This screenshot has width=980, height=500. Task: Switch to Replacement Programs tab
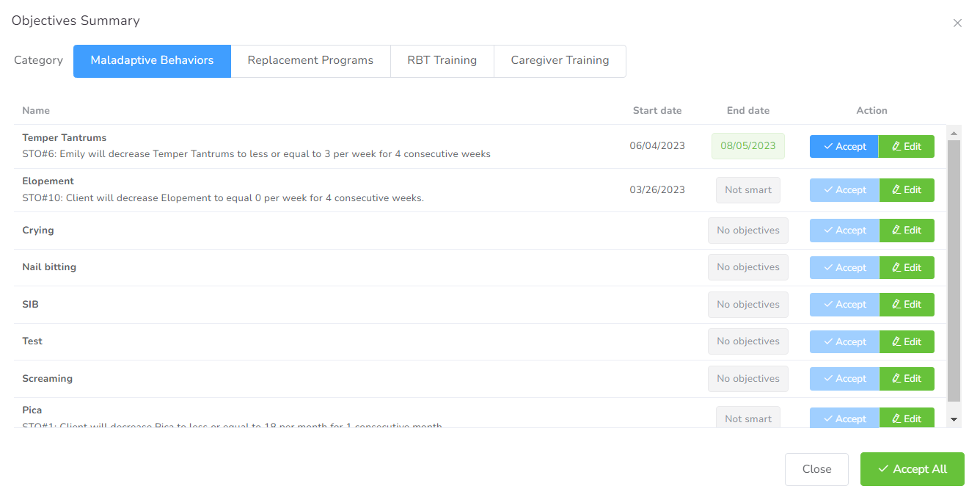pyautogui.click(x=310, y=61)
